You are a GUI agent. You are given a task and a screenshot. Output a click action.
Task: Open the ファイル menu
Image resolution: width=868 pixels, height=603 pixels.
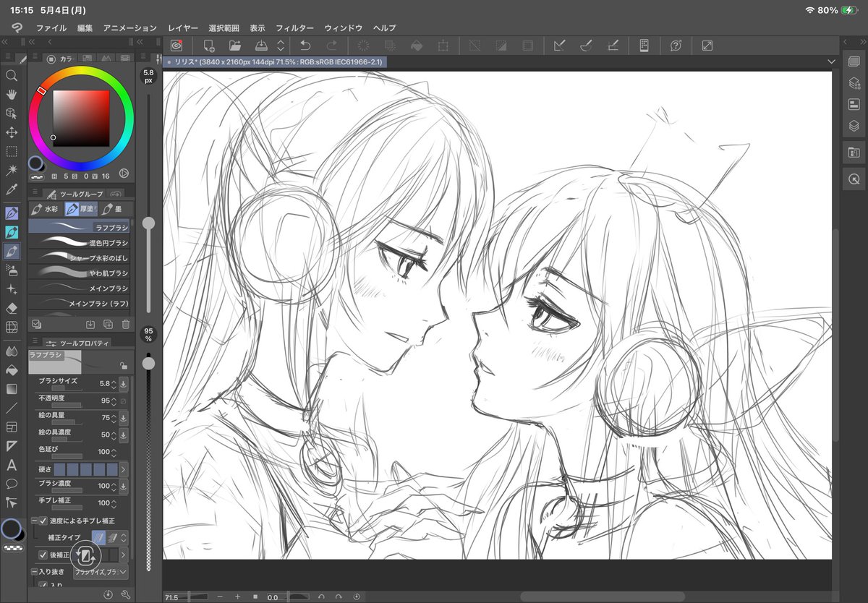pos(51,27)
